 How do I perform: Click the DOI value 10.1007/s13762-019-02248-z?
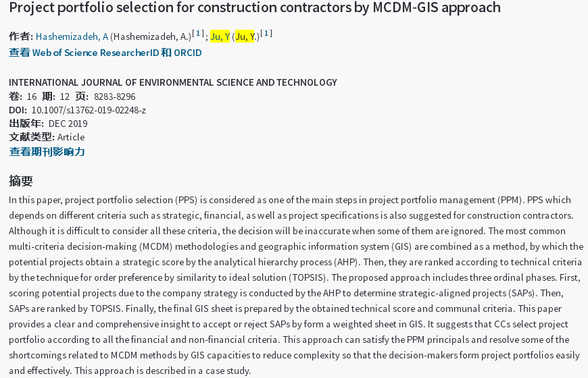click(x=89, y=110)
